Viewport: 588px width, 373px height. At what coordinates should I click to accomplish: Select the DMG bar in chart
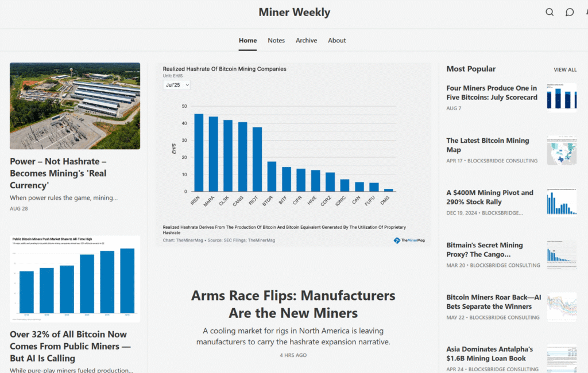pyautogui.click(x=389, y=190)
